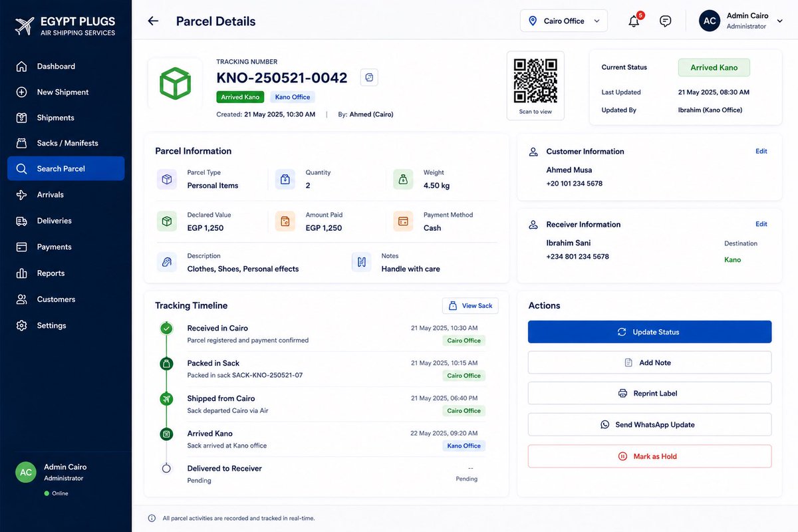The height and width of the screenshot is (532, 798).
Task: Open the chat messages icon
Action: (665, 21)
